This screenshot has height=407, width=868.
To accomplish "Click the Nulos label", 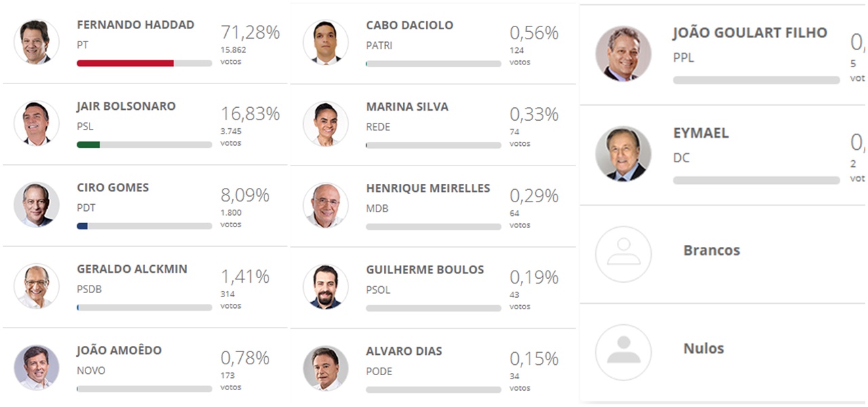I will coord(703,349).
